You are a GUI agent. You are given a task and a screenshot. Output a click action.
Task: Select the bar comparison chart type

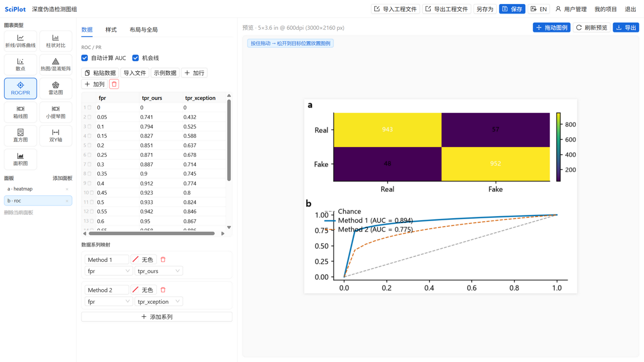click(56, 41)
